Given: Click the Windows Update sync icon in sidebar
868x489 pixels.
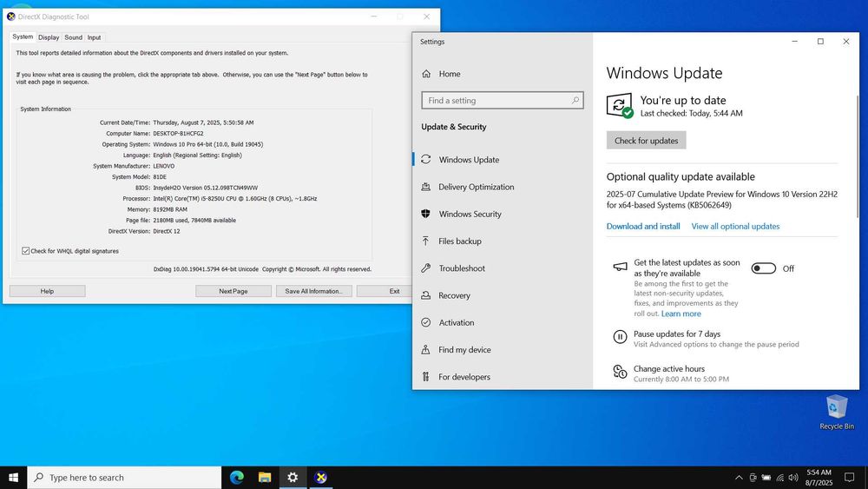Looking at the screenshot, I should click(x=425, y=160).
